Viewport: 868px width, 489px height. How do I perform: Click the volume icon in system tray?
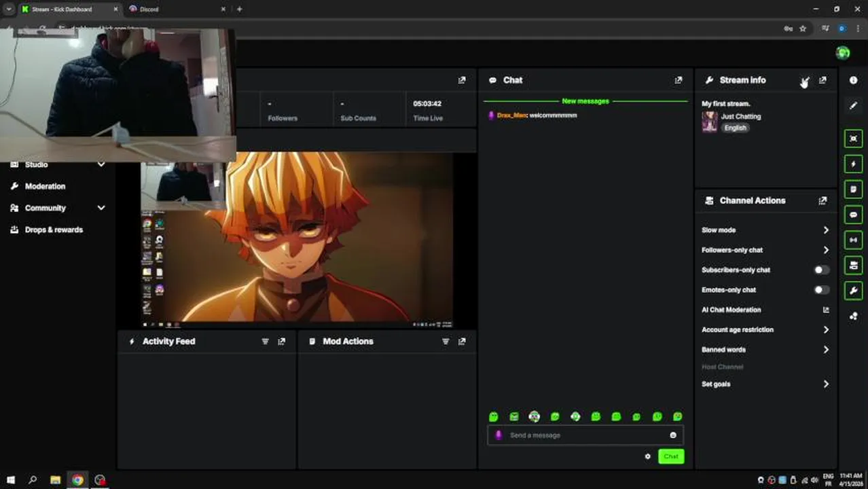point(814,480)
